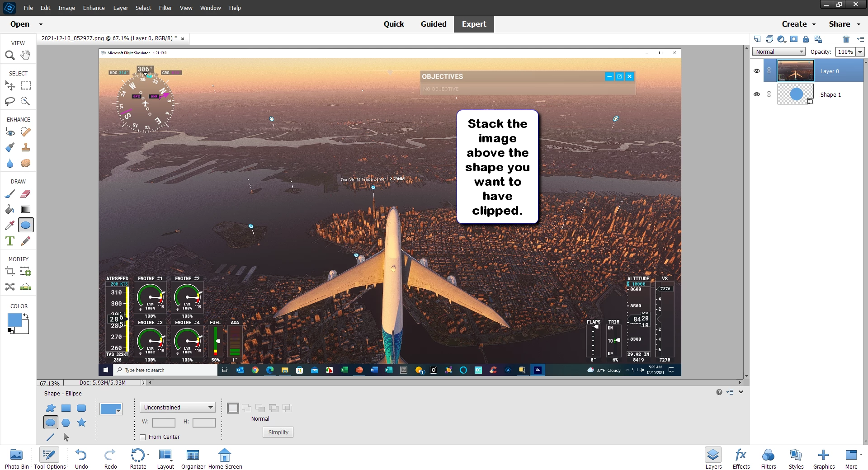This screenshot has height=470, width=868.
Task: Open the Filter menu
Action: pos(165,8)
